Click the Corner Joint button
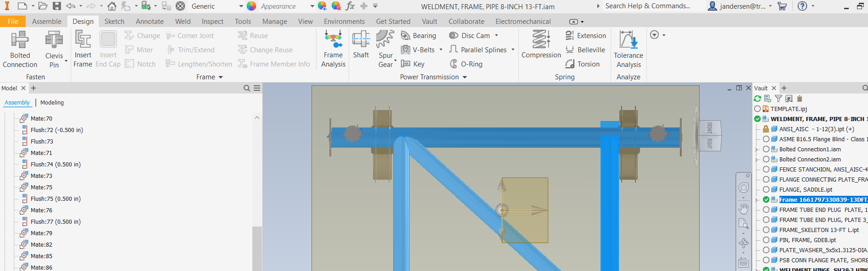868x271 pixels. [x=190, y=36]
